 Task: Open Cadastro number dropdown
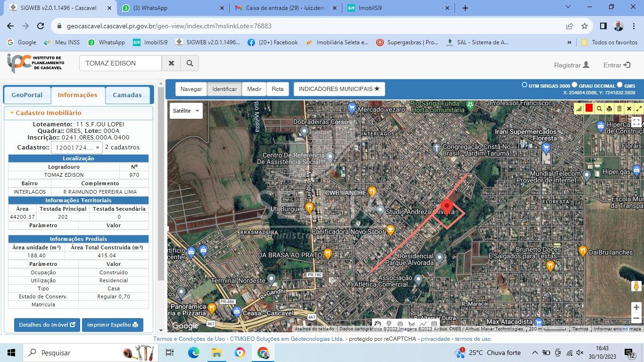(76, 148)
